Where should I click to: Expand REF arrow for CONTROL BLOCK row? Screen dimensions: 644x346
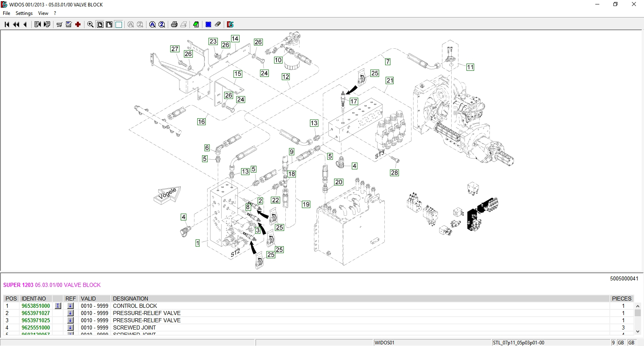point(70,306)
